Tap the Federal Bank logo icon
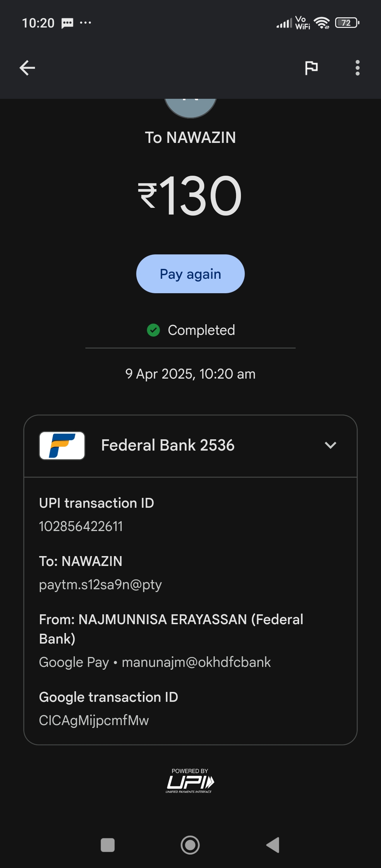Viewport: 381px width, 868px height. [62, 446]
